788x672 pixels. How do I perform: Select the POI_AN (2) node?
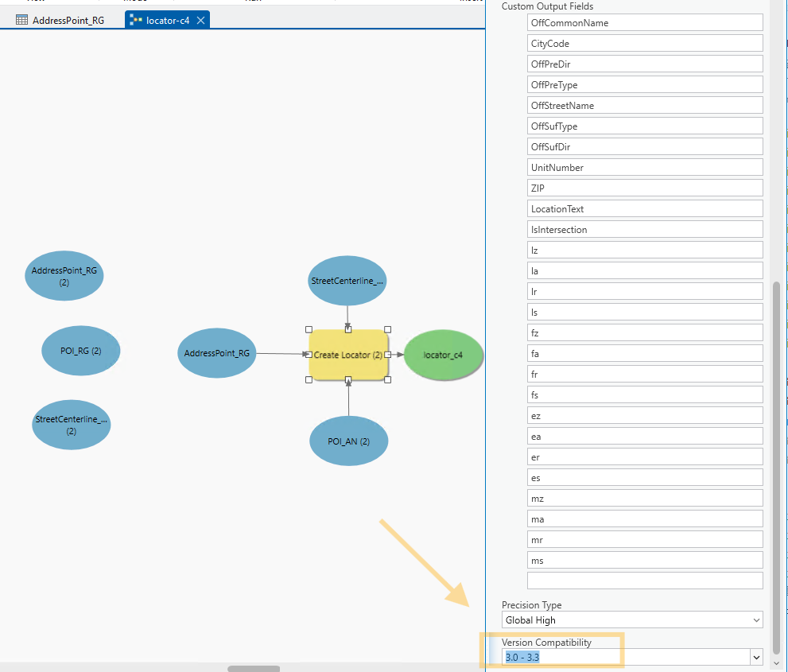[x=348, y=441]
